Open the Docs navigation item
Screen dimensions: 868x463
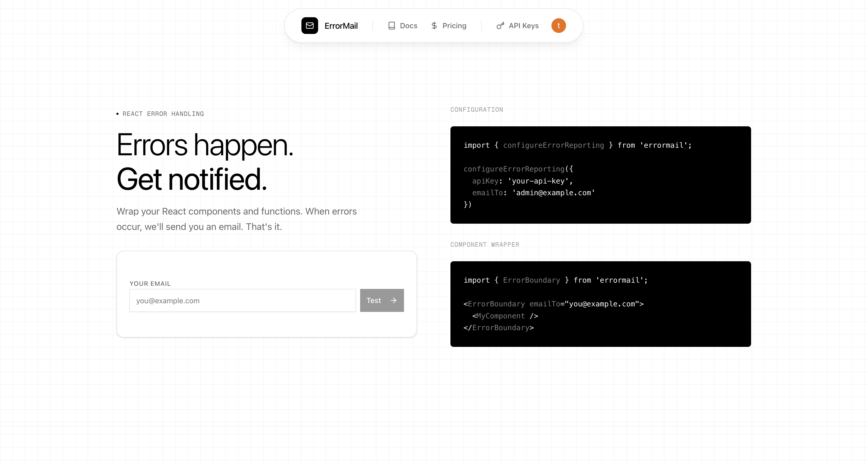(408, 26)
